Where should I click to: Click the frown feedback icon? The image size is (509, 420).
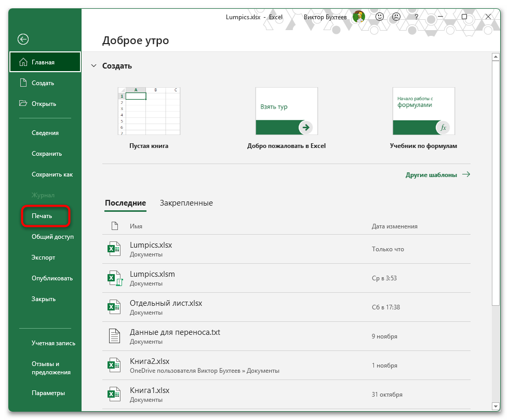coord(396,17)
